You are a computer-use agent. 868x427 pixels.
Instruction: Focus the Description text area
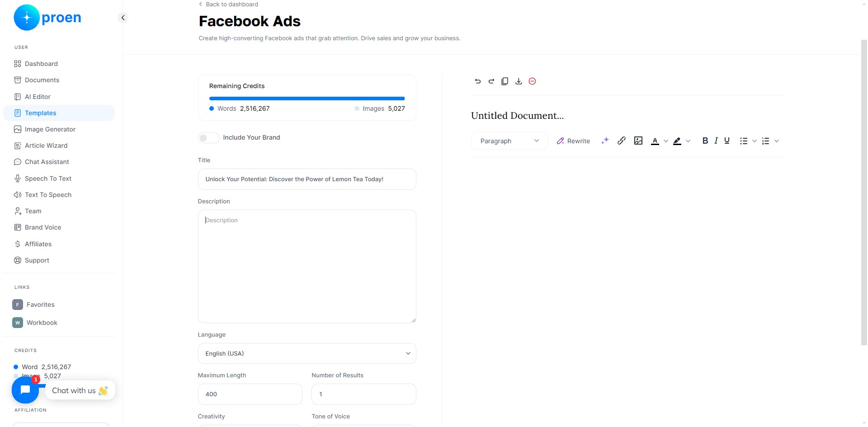[x=307, y=266]
